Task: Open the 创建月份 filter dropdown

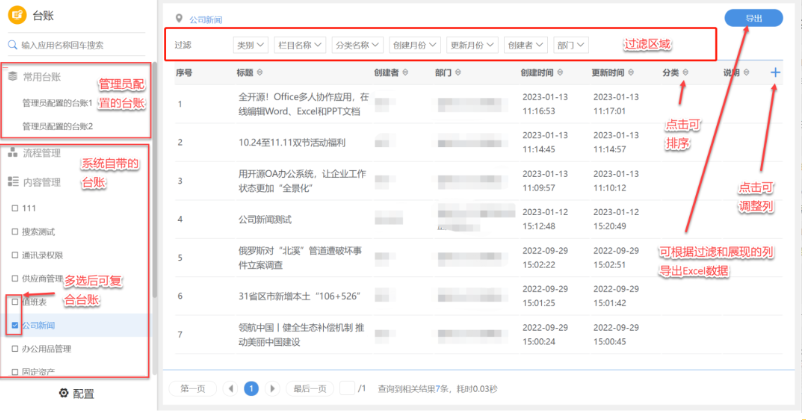Action: 414,45
